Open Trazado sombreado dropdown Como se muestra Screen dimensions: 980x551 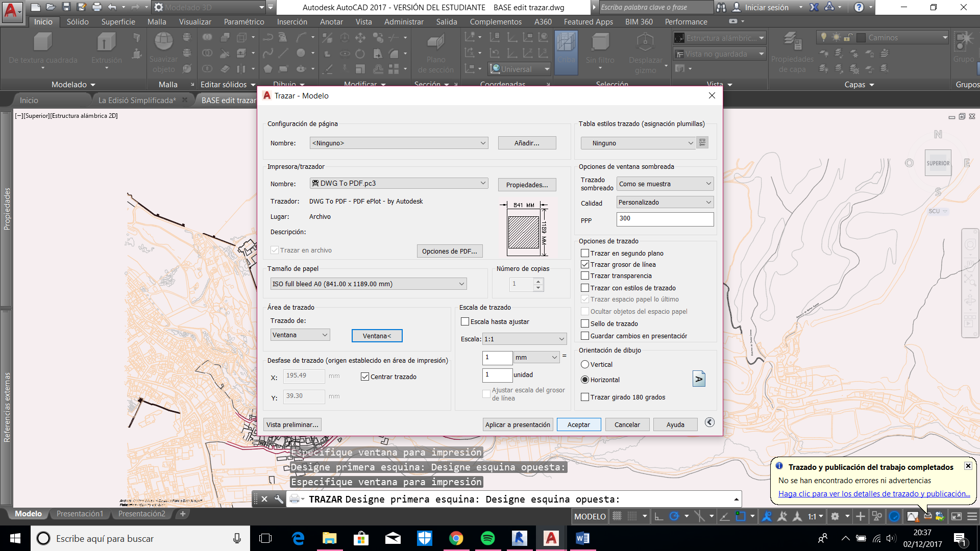click(665, 184)
